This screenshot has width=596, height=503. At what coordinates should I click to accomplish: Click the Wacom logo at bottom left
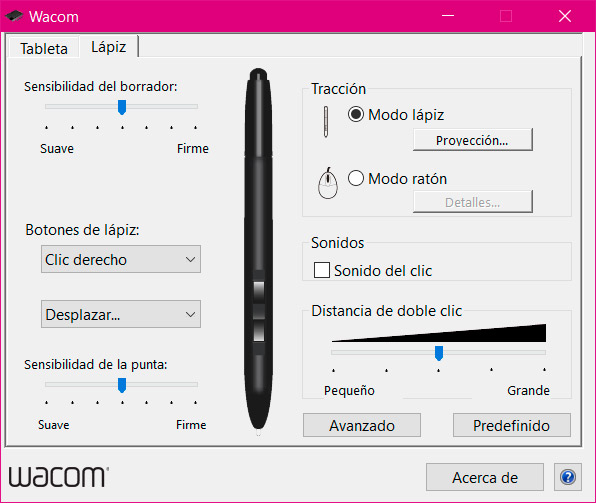pyautogui.click(x=59, y=477)
